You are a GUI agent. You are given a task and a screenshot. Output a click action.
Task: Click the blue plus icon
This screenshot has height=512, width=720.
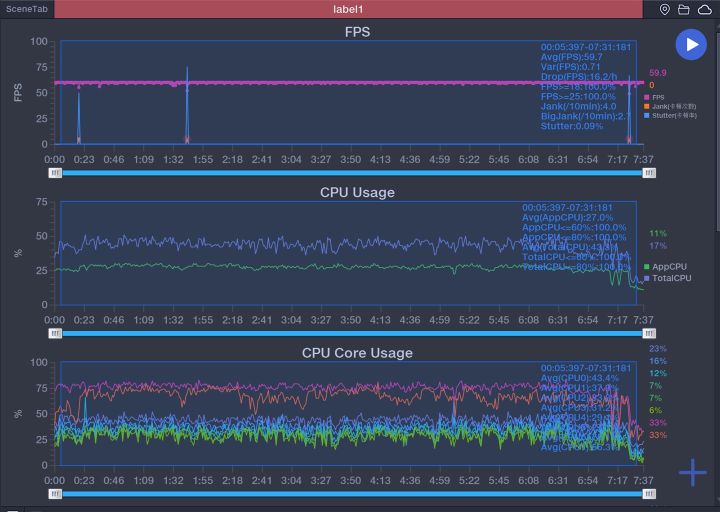coord(692,473)
